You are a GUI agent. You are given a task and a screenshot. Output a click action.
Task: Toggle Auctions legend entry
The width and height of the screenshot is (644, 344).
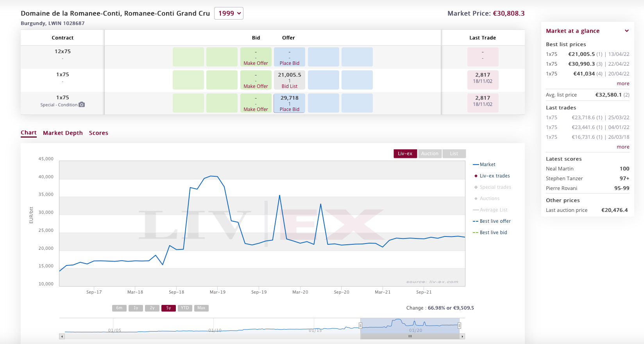487,199
